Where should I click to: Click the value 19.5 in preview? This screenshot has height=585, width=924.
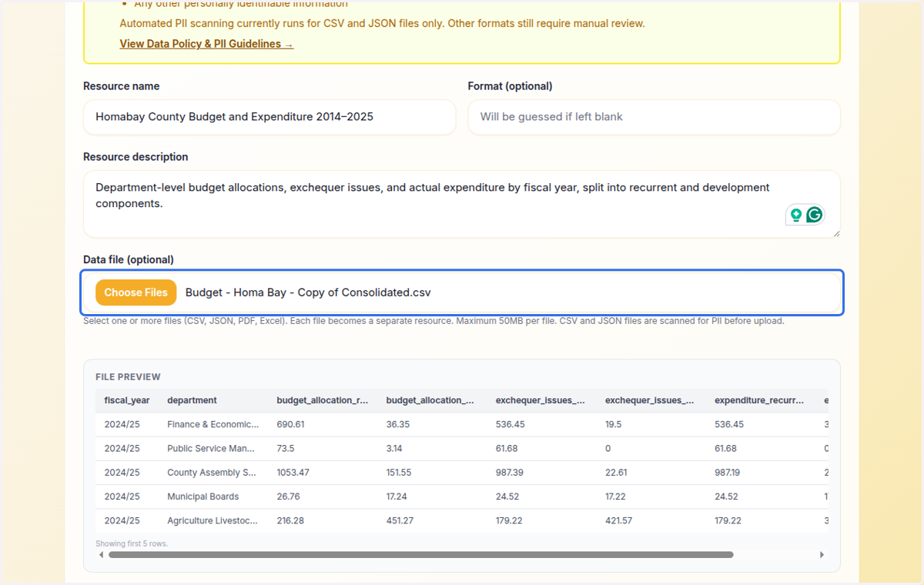click(614, 424)
